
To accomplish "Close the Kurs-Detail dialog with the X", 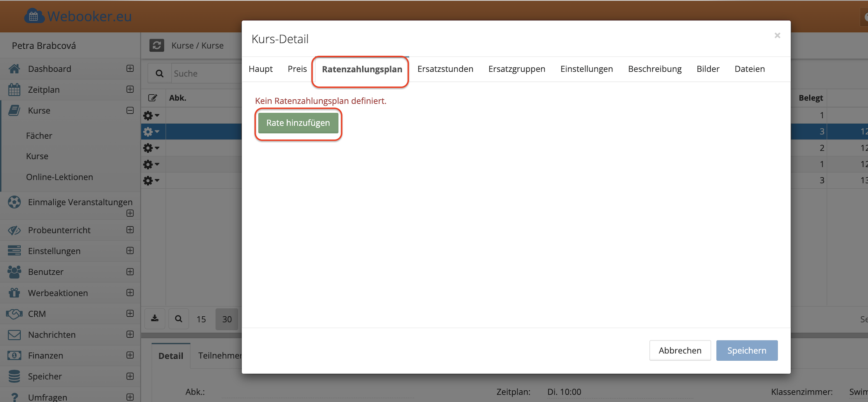I will 777,35.
